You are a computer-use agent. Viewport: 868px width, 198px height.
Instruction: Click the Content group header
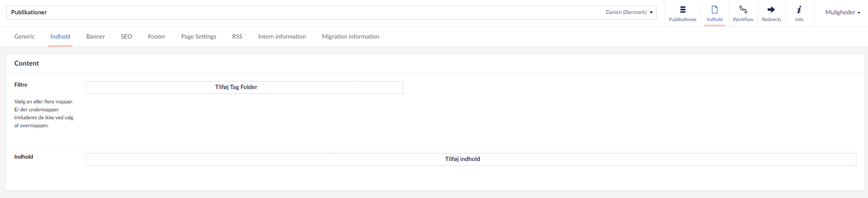pos(27,64)
